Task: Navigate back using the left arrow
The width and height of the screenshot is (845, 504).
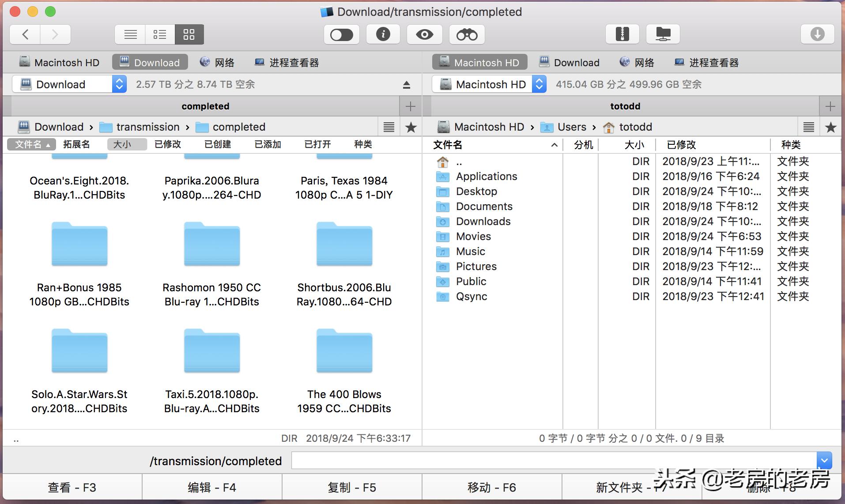Action: pyautogui.click(x=25, y=34)
